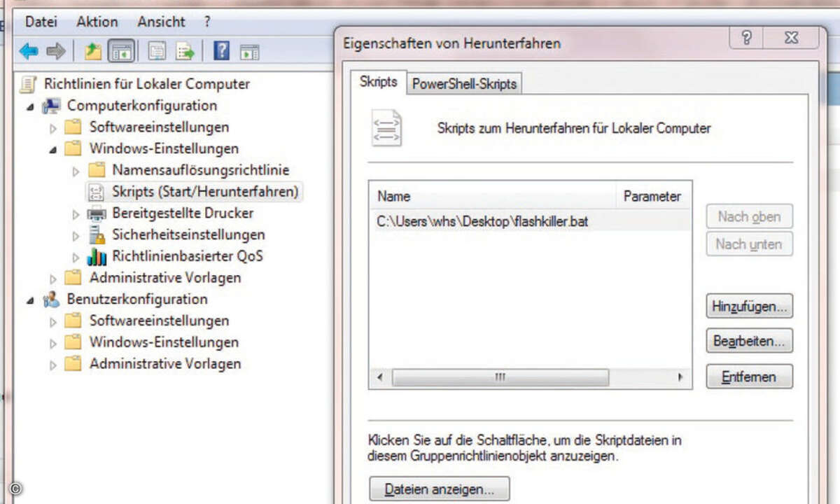840x504 pixels.
Task: Click the Parameter column header
Action: point(652,197)
